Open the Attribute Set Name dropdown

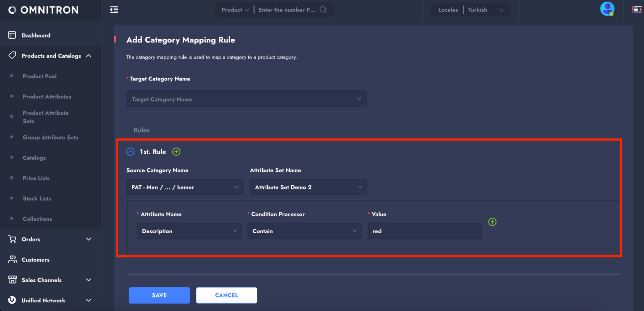click(x=308, y=187)
